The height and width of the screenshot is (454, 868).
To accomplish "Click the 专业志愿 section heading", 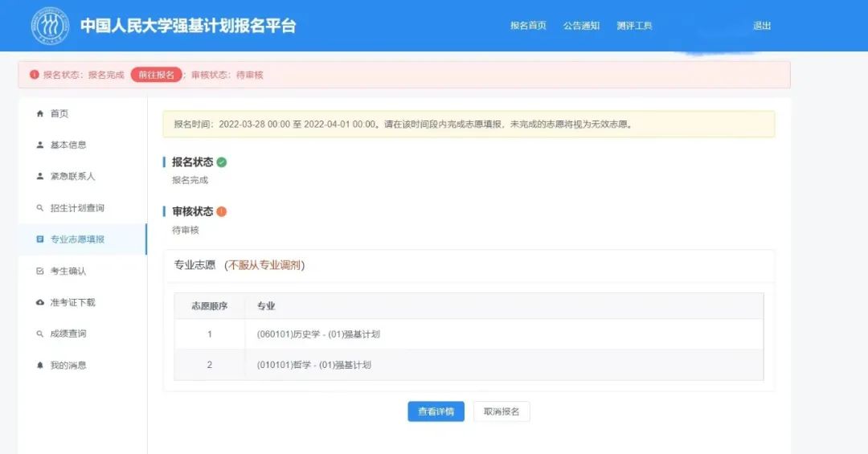I will coord(194,265).
